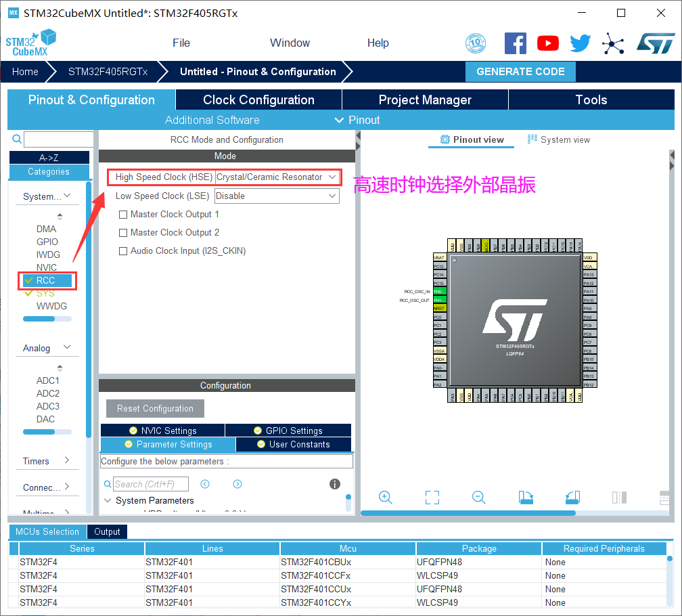682x616 pixels.
Task: Select the MCUs Selection tab
Action: [x=47, y=531]
